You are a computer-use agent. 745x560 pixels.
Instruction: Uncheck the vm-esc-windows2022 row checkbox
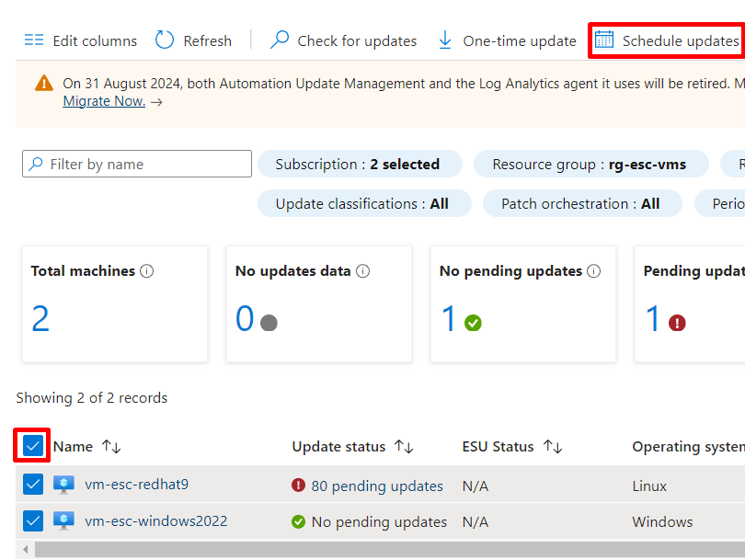click(x=33, y=521)
